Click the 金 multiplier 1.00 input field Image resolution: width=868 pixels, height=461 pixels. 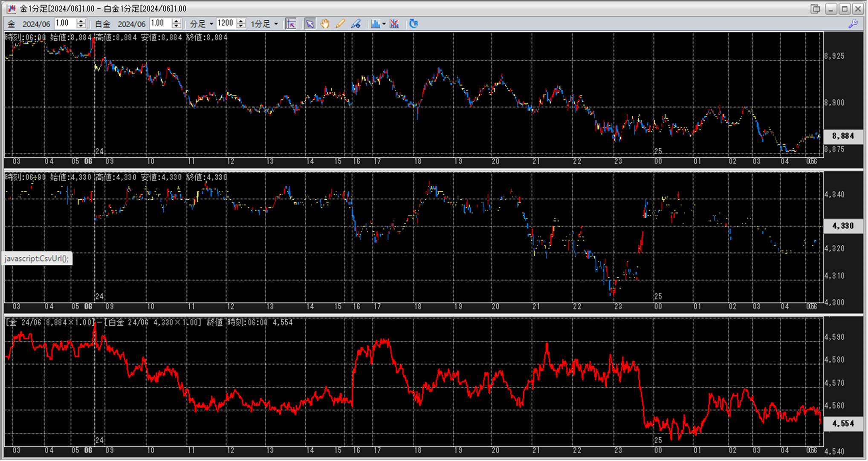click(x=65, y=23)
